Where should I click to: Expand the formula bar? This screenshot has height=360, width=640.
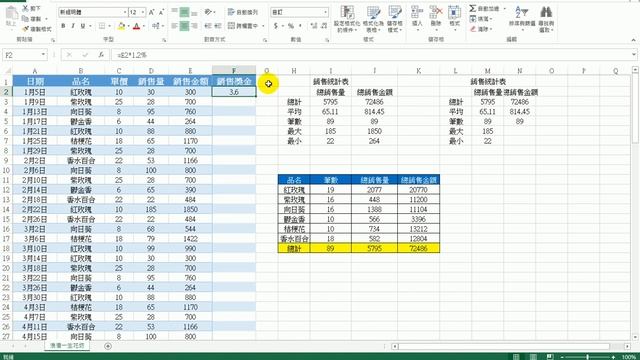pyautogui.click(x=633, y=55)
